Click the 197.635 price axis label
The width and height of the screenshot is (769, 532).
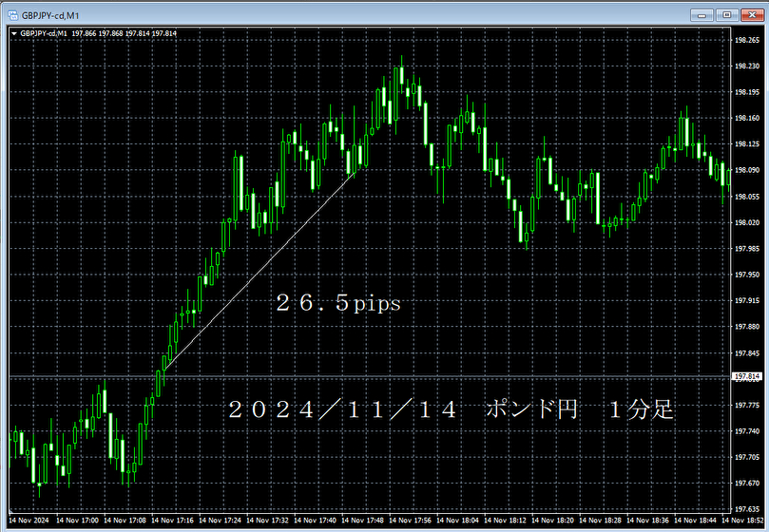point(746,509)
